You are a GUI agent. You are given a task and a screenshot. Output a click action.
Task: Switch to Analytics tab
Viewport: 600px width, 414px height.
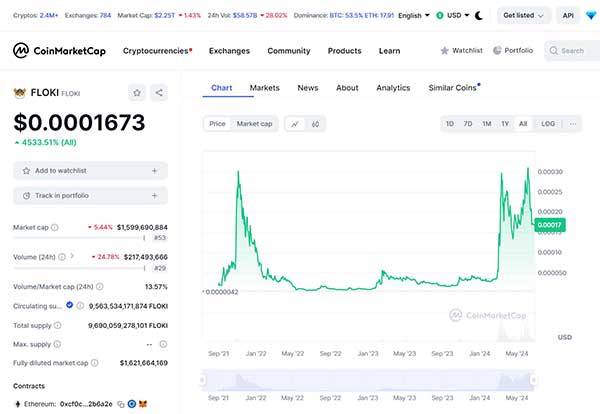pyautogui.click(x=393, y=88)
